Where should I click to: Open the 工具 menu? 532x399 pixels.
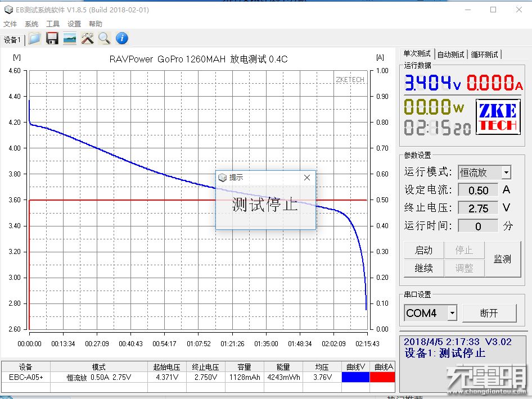point(53,24)
